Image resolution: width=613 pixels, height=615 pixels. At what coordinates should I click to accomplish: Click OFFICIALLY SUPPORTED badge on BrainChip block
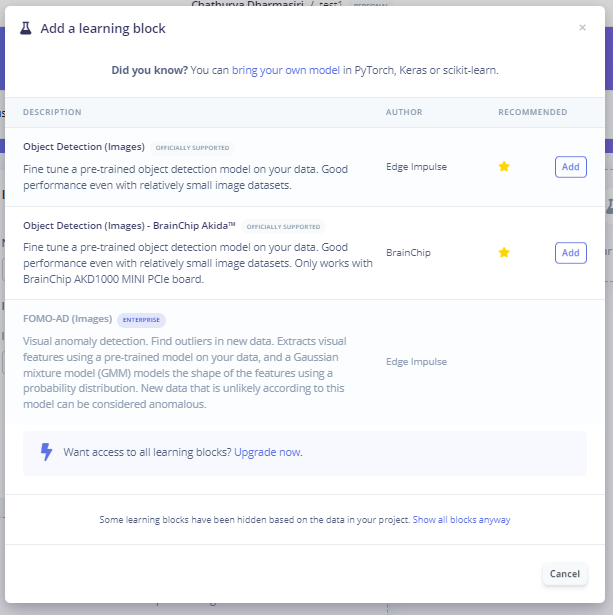283,227
